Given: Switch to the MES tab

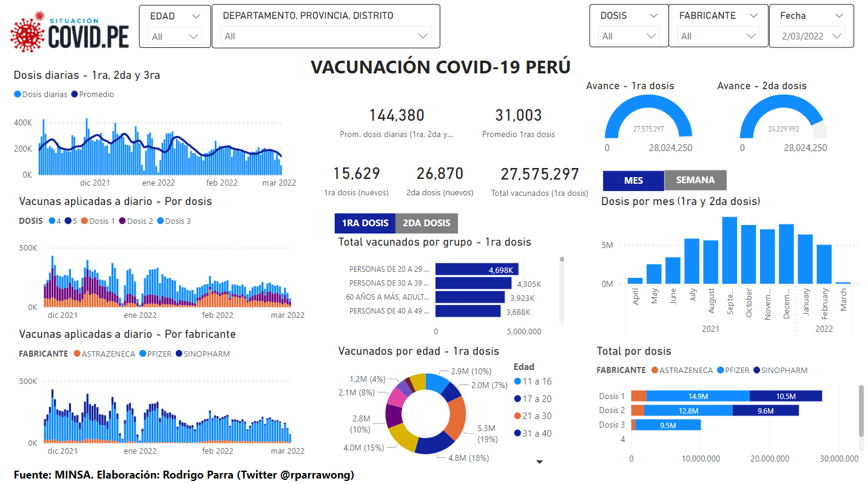Looking at the screenshot, I should point(633,180).
